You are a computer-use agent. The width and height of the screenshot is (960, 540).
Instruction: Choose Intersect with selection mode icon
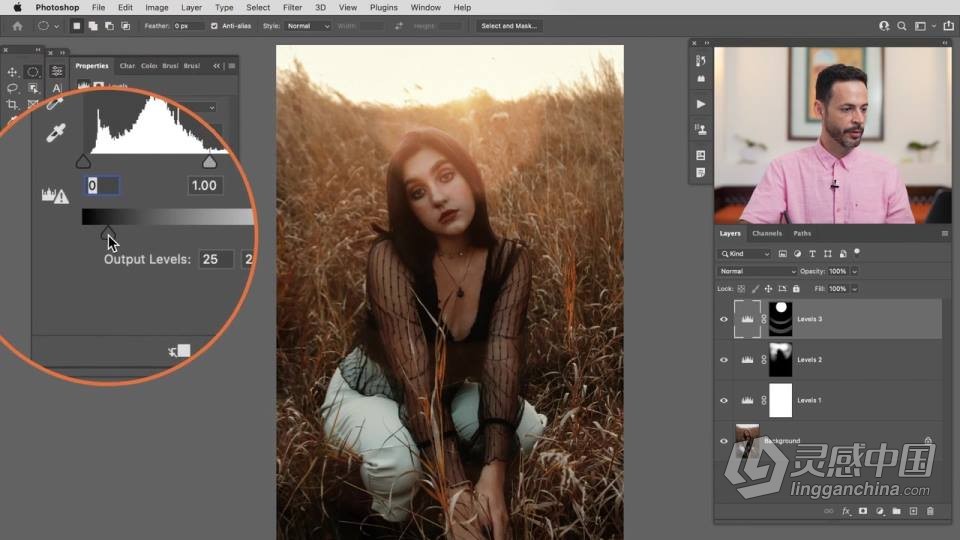[x=126, y=26]
